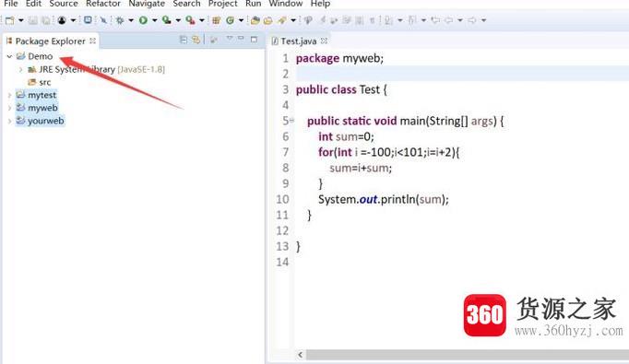Image resolution: width=629 pixels, height=364 pixels.
Task: Toggle Link with Editor in Package Explorer
Action: (x=196, y=40)
